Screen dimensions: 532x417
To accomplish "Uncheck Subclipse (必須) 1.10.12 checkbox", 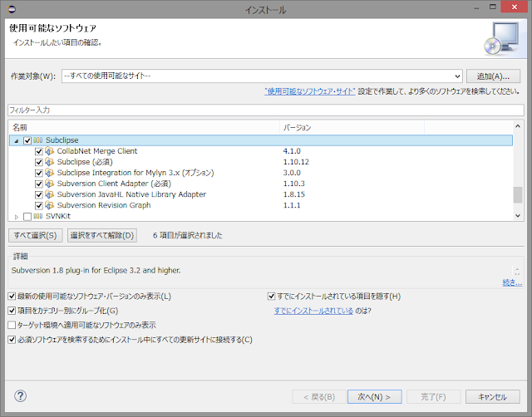I will 39,162.
